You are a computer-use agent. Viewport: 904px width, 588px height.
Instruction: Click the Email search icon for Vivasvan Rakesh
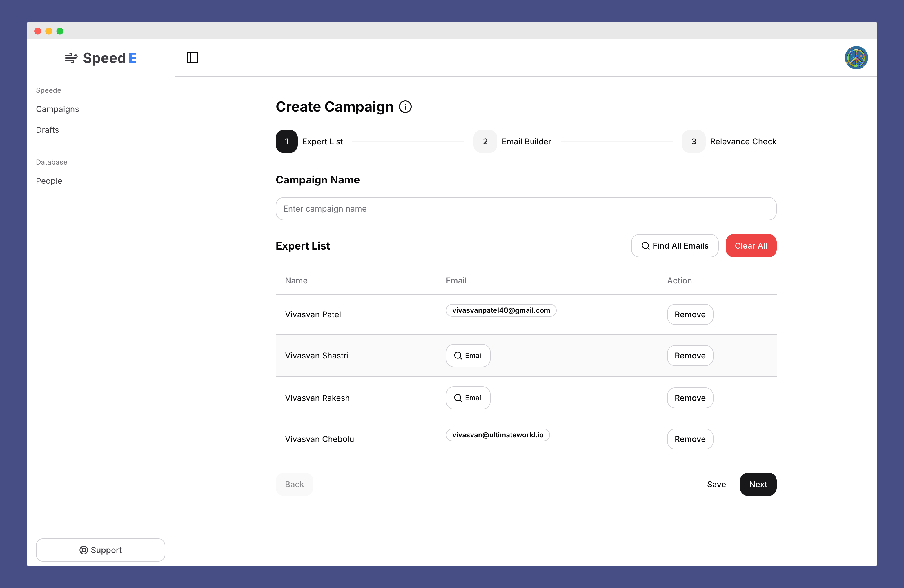(458, 398)
